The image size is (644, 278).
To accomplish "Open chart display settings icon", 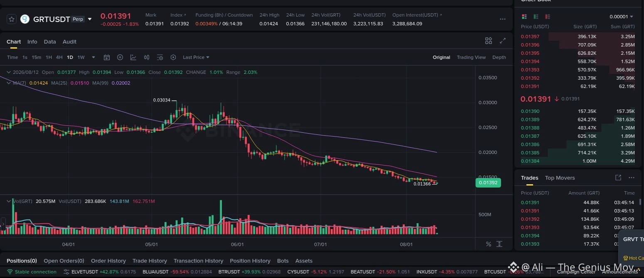I will [x=160, y=57].
